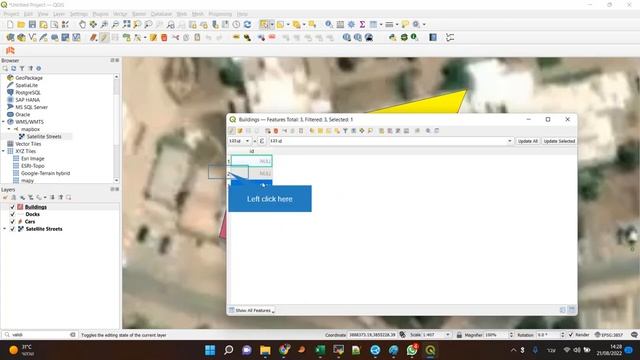Open the log messages icon in the status bar

pos(634,335)
